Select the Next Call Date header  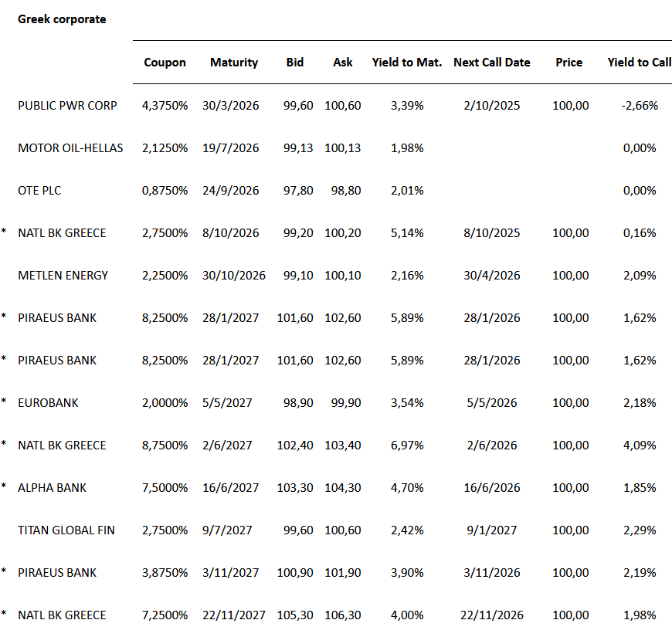tap(492, 63)
